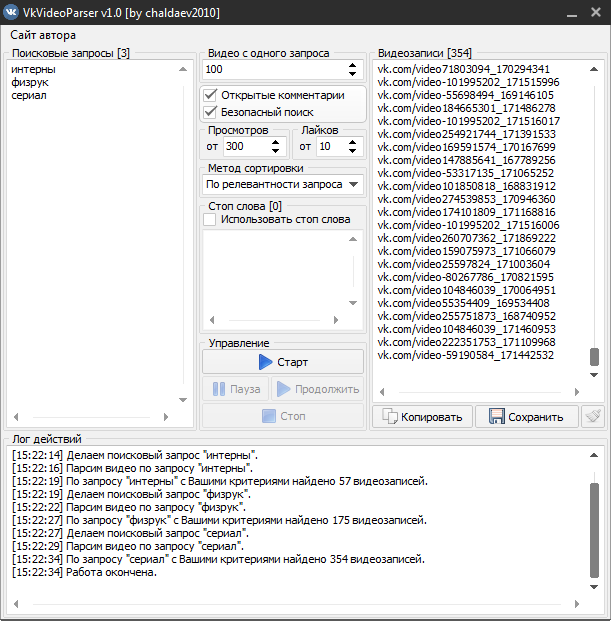Disable the Безопасный поиск checkbox
The width and height of the screenshot is (611, 621).
[x=210, y=112]
